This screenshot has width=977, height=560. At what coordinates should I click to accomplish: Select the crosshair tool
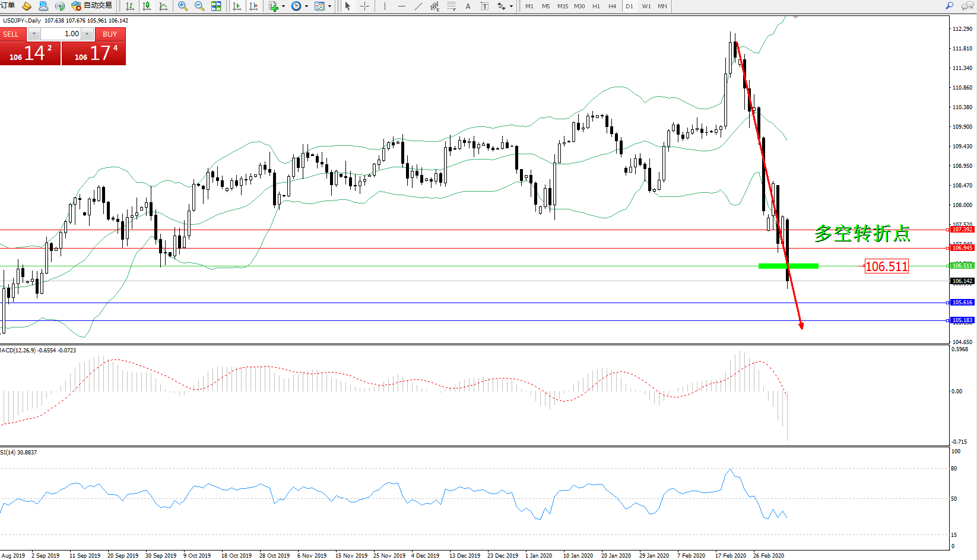point(364,6)
